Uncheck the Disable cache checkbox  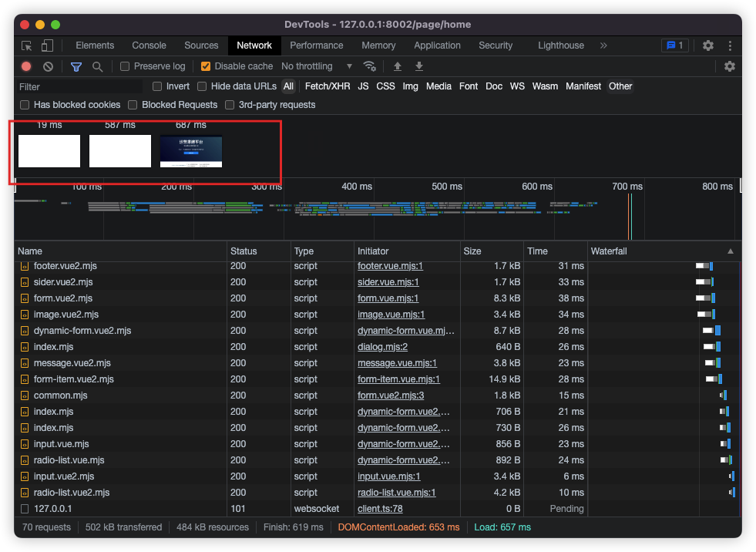click(206, 66)
